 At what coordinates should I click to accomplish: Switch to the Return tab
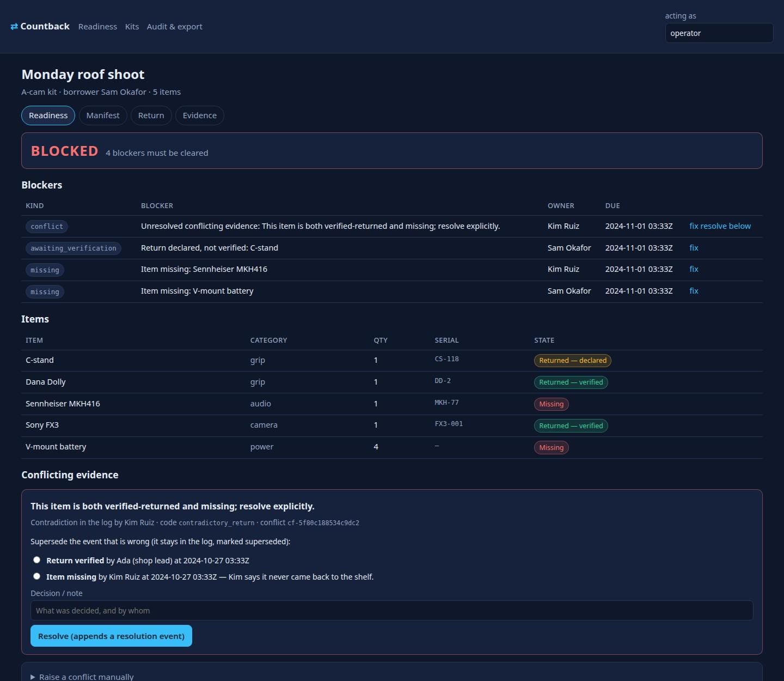pyautogui.click(x=151, y=115)
